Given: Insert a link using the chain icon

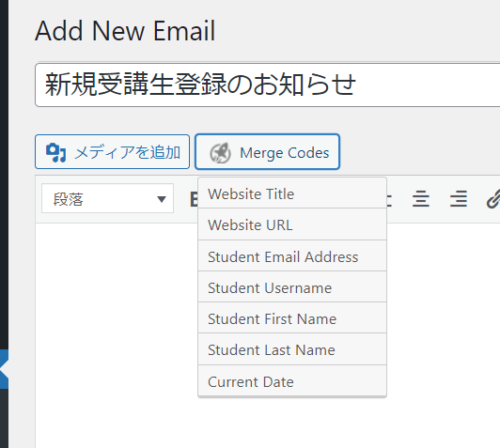Looking at the screenshot, I should point(493,199).
